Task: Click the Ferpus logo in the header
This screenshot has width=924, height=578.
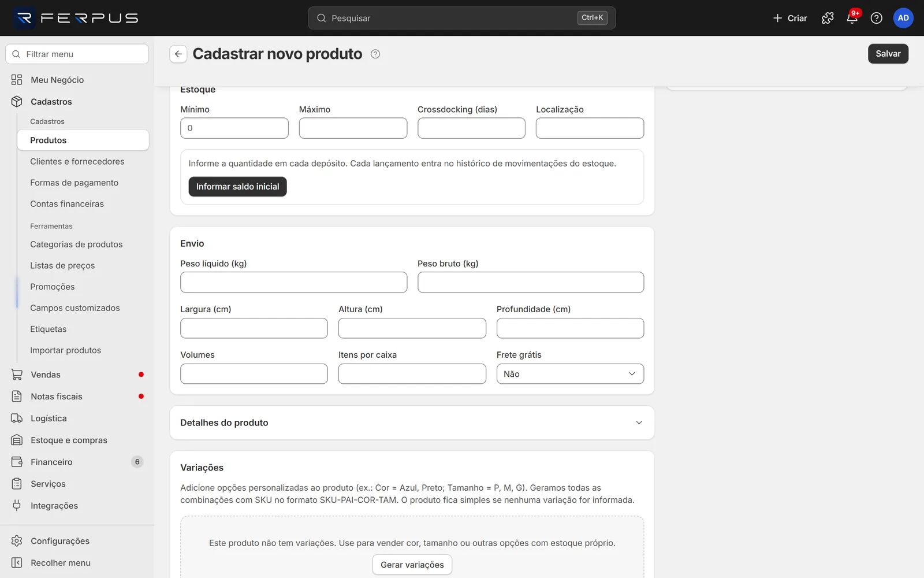Action: (76, 18)
